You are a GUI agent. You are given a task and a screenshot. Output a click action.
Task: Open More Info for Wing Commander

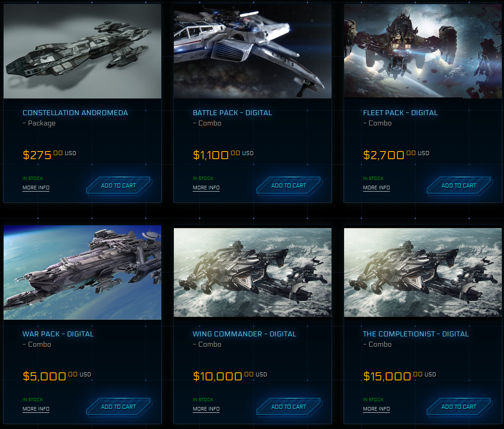pos(206,409)
